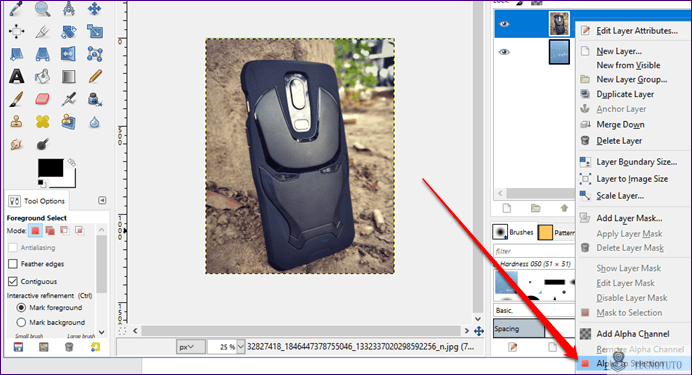This screenshot has height=375, width=692.
Task: Set Mode to subtract from selection
Action: (64, 230)
